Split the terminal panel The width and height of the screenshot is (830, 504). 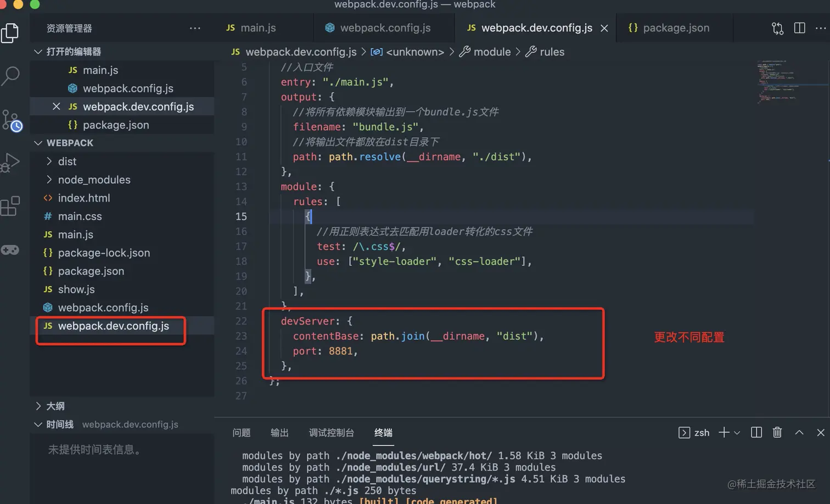point(756,433)
